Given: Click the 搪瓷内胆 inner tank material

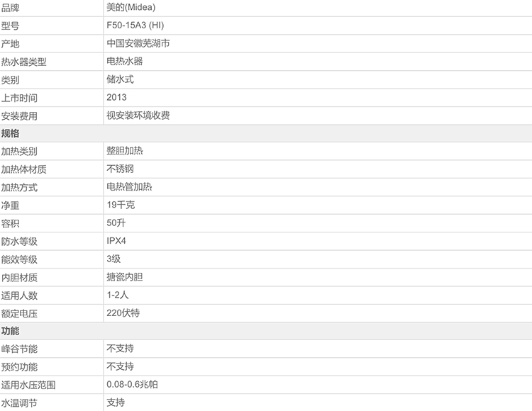Looking at the screenshot, I should point(124,277).
